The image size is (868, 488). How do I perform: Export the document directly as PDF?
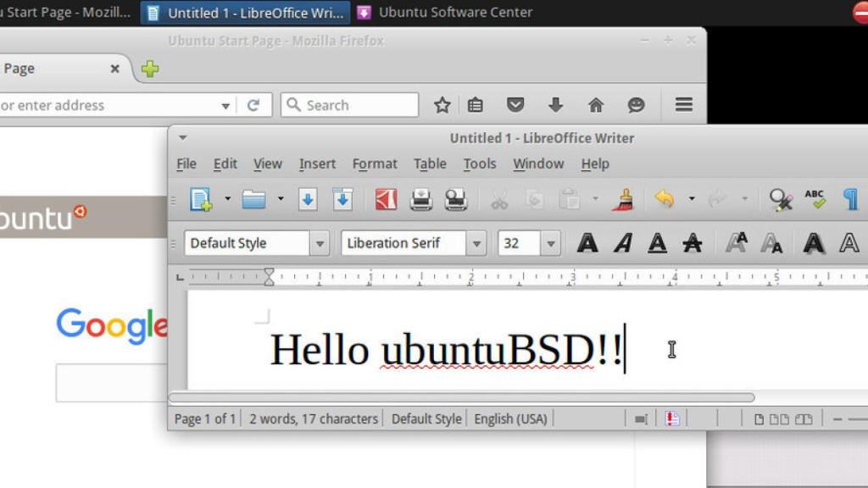[x=386, y=199]
